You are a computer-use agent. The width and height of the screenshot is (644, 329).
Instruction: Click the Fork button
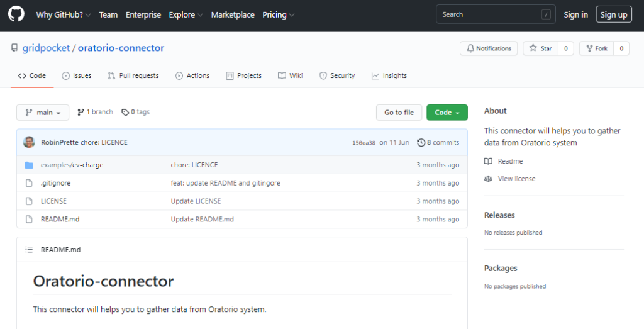(596, 48)
